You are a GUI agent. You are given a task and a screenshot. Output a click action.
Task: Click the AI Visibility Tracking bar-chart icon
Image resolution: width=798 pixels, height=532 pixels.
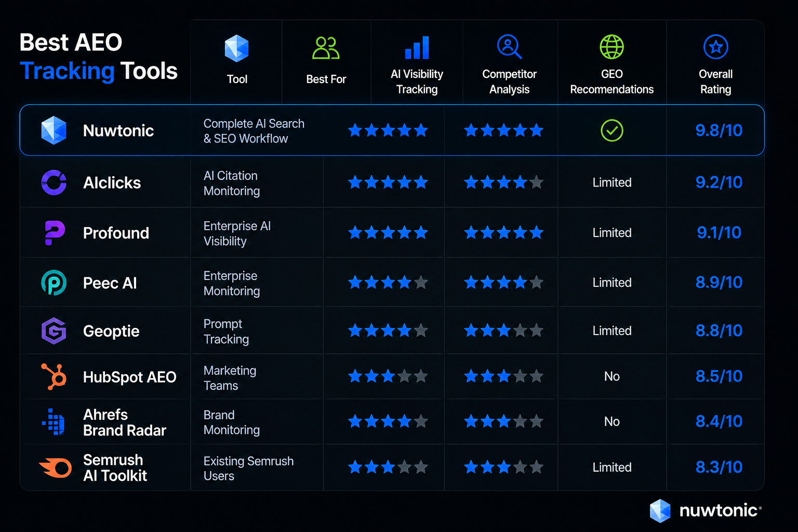(x=417, y=47)
